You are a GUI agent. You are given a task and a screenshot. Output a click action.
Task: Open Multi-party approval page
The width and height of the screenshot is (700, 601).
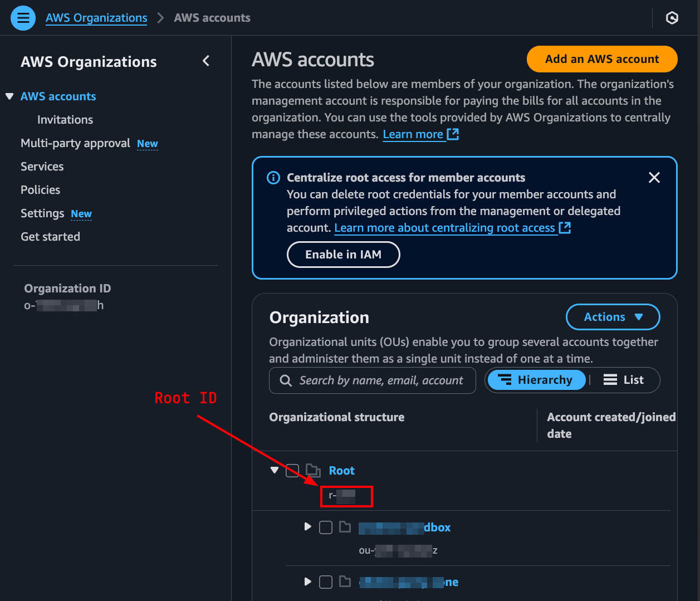[x=75, y=143]
